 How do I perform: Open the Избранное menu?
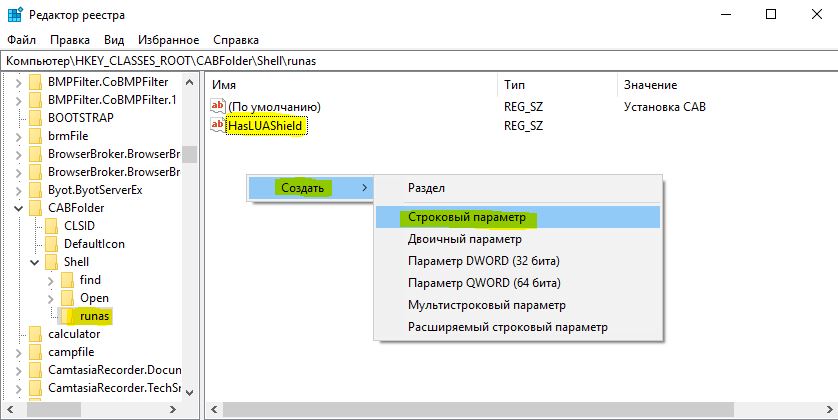(168, 40)
